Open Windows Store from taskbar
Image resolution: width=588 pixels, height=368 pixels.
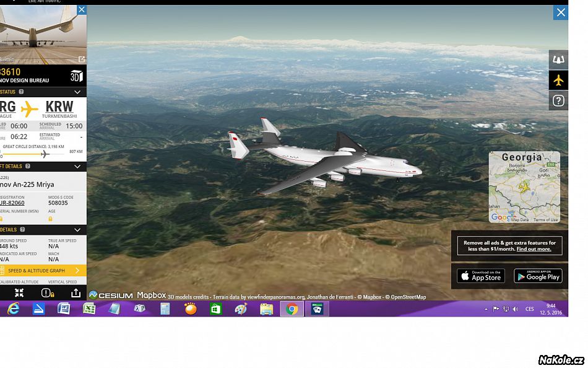(x=215, y=309)
